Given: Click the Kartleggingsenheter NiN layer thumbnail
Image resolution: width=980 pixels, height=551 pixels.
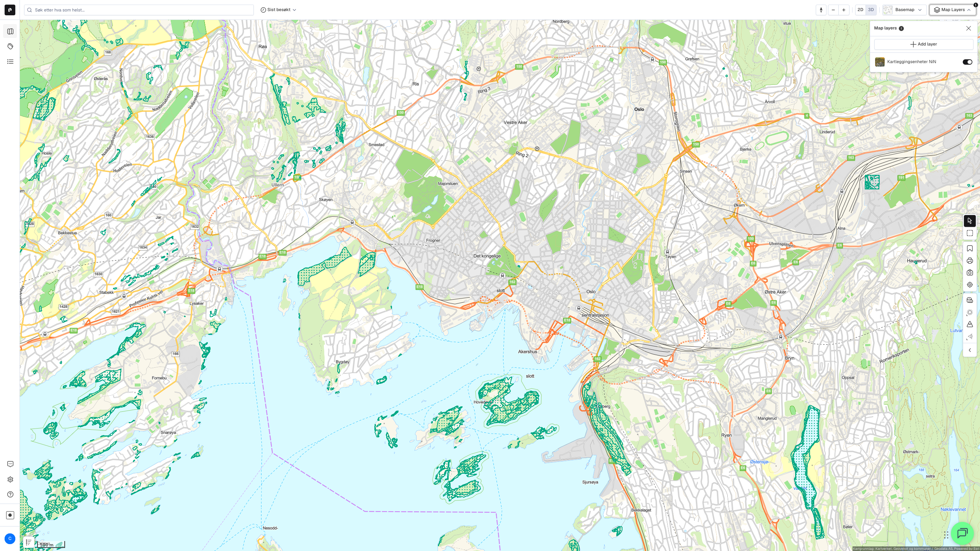Looking at the screenshot, I should click(880, 62).
